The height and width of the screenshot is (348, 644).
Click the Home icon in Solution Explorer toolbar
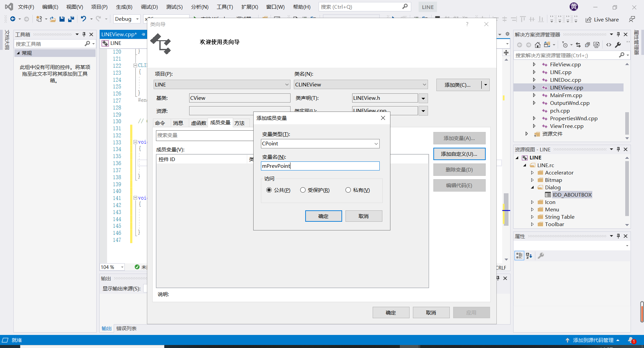point(538,45)
